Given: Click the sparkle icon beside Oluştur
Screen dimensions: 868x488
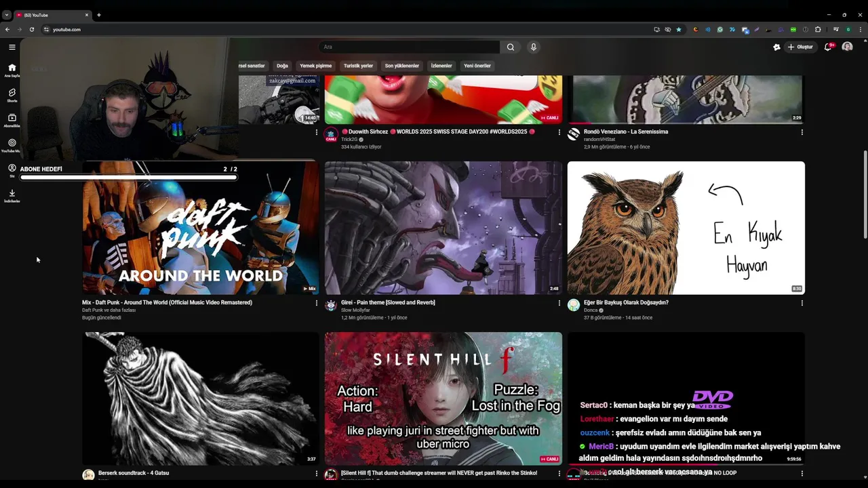Looking at the screenshot, I should [x=776, y=47].
